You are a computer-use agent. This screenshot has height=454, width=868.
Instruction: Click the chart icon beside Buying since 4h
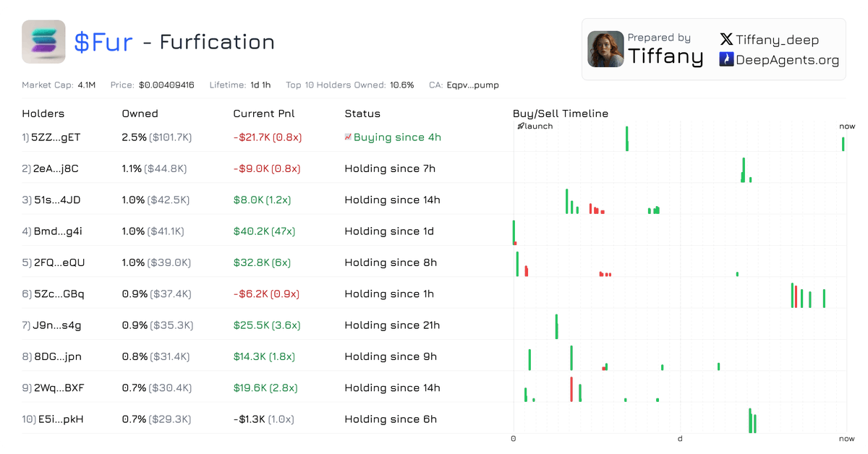coord(348,137)
